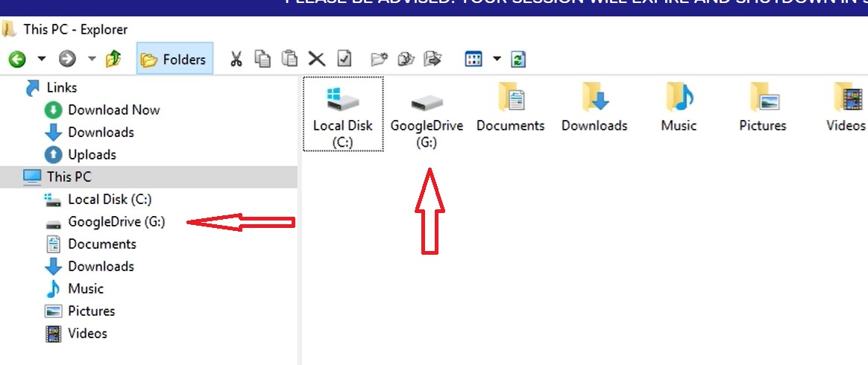
Task: Select Local Disk (C:) in the tree
Action: pos(110,199)
